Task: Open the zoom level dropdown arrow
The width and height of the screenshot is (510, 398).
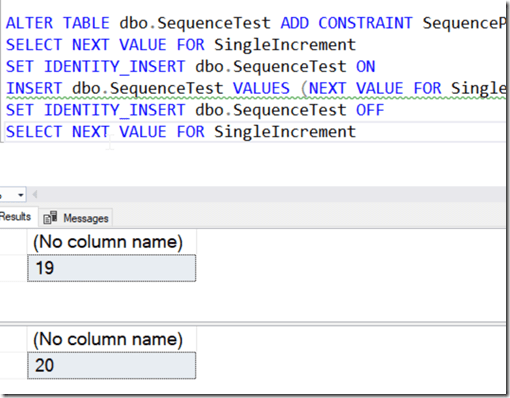Action: click(x=21, y=195)
